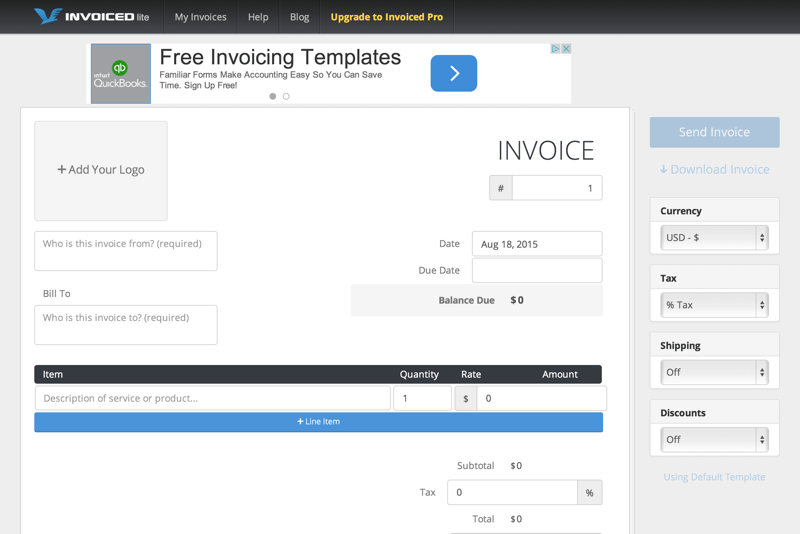Viewport: 800px width, 534px height.
Task: Open My Invoices page
Action: point(201,17)
